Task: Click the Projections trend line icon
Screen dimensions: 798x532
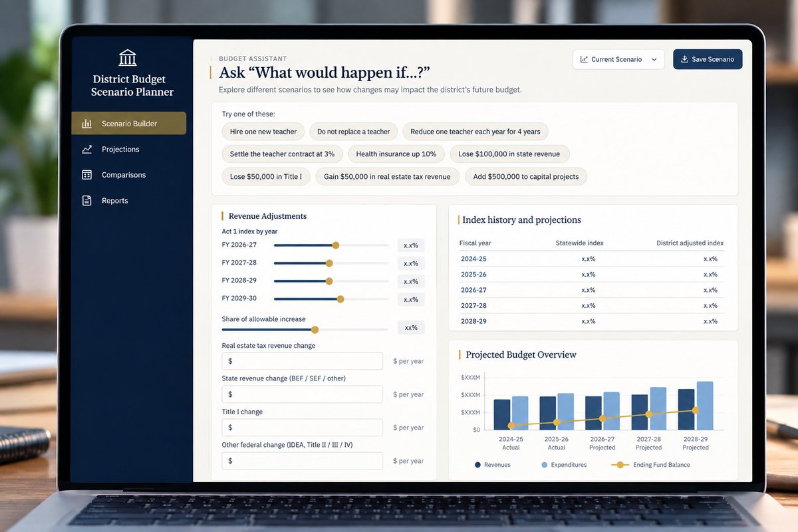Action: (x=86, y=149)
